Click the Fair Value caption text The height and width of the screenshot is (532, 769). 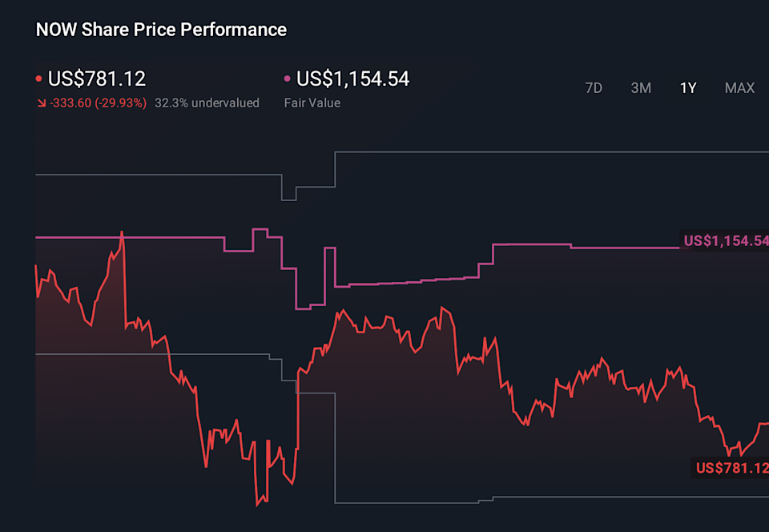click(x=312, y=103)
